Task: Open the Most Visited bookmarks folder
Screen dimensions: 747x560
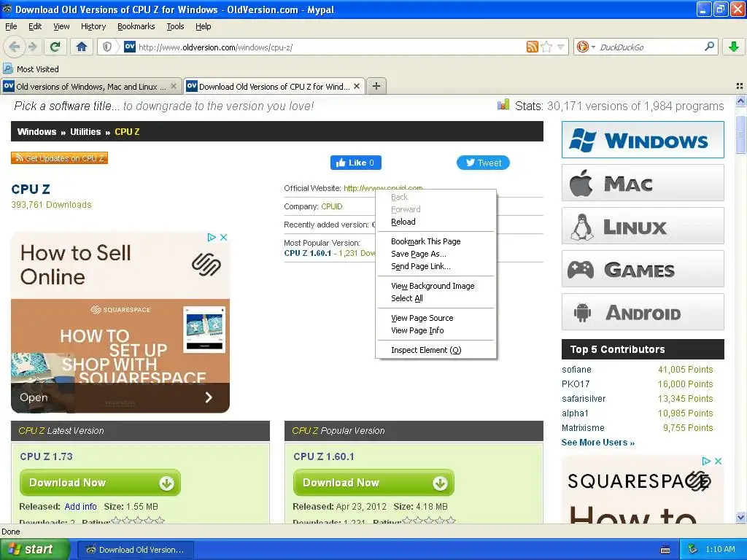Action: coord(31,69)
